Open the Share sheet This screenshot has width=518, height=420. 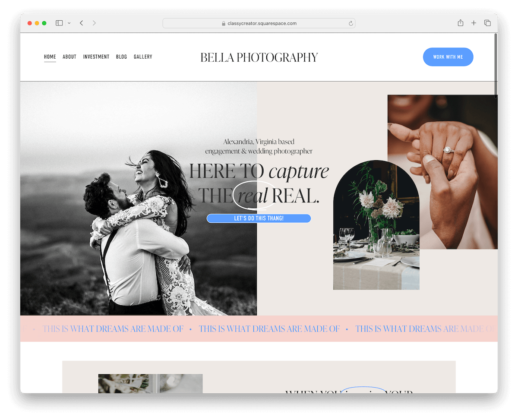pos(460,22)
